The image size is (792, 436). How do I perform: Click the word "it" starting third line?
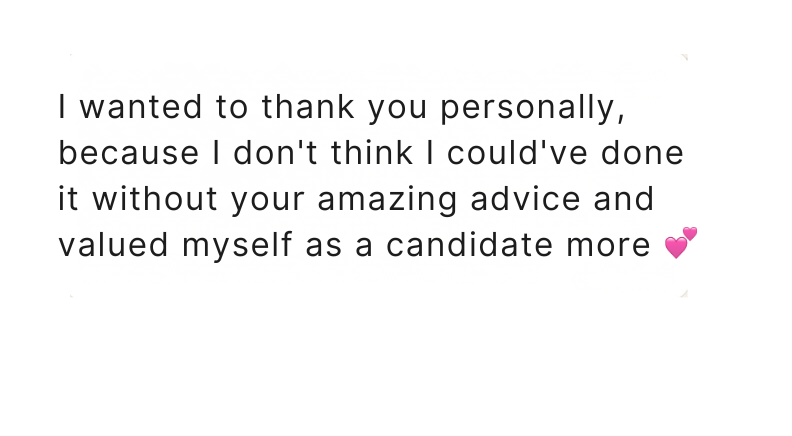pyautogui.click(x=68, y=199)
